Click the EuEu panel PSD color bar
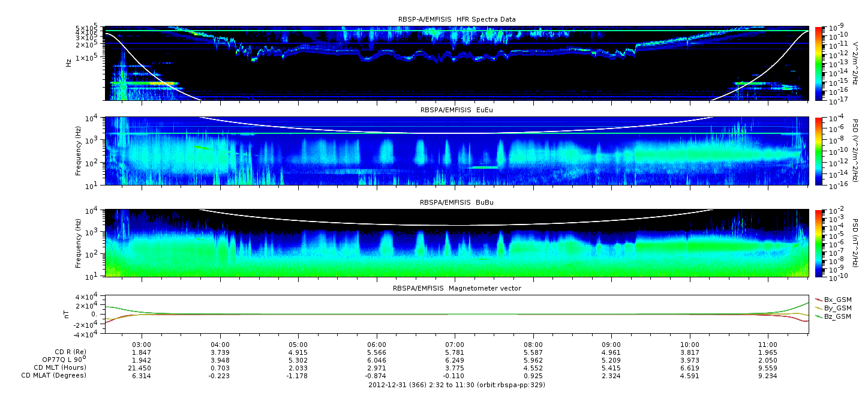Screen dimensions: 868x395 tap(819, 151)
